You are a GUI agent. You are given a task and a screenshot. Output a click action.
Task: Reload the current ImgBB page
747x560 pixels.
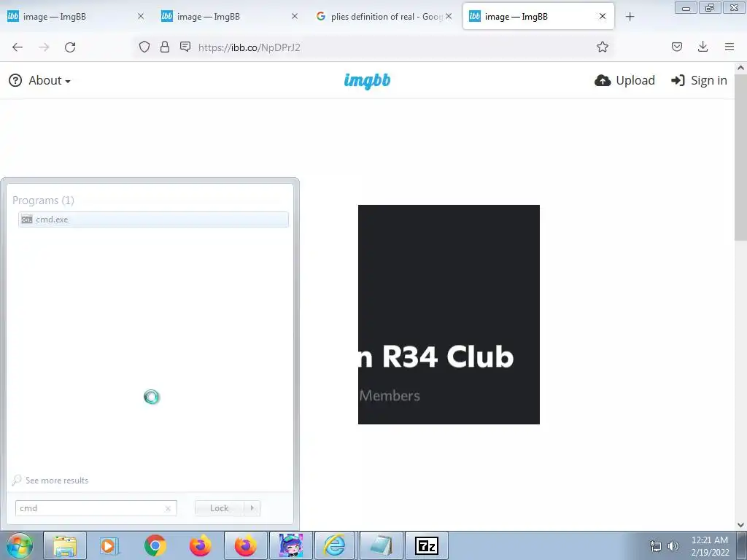click(70, 47)
